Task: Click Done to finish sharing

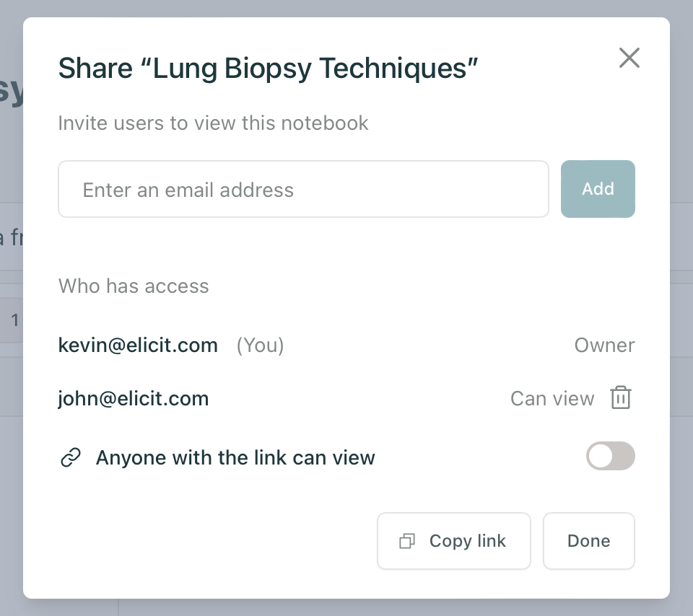Action: [x=589, y=541]
